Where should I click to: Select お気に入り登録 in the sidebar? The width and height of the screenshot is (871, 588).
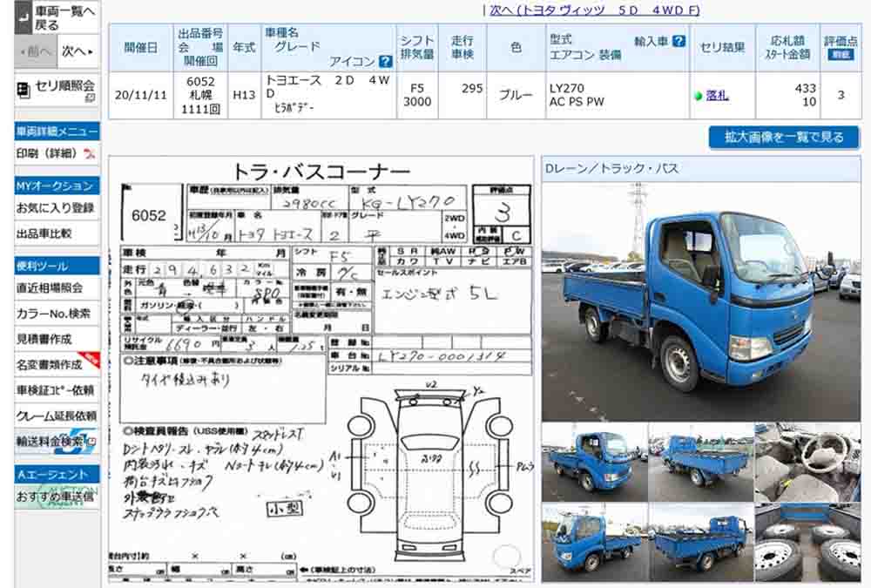[x=57, y=208]
